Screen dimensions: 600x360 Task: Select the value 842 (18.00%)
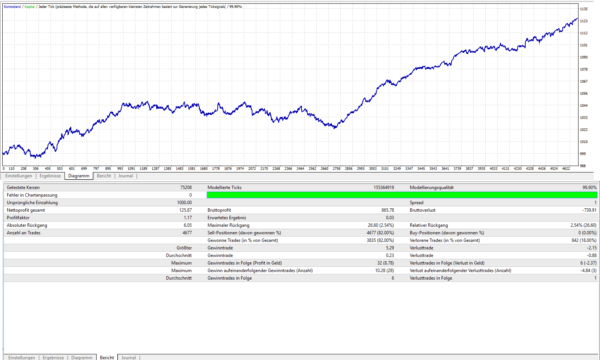coord(584,240)
